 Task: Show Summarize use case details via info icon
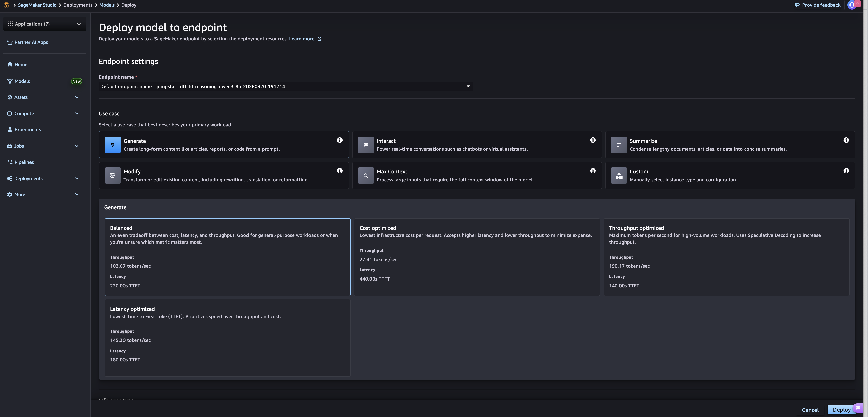tap(846, 140)
